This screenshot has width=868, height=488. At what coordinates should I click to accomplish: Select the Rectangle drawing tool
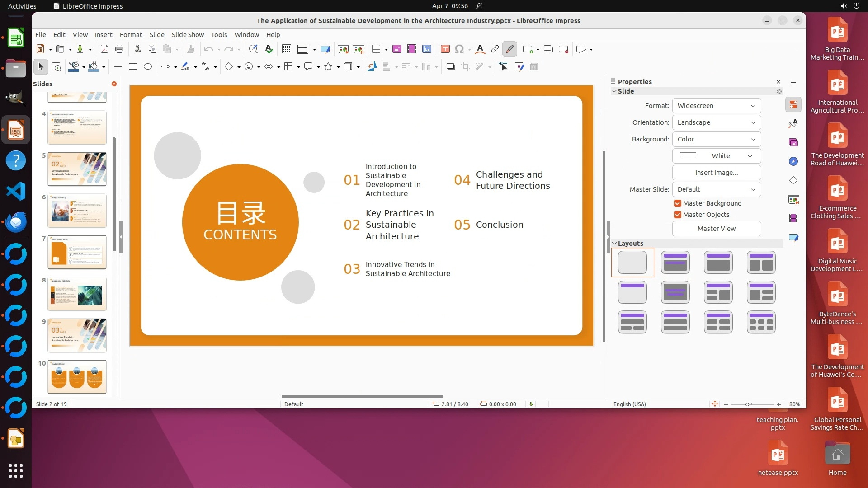tap(133, 67)
